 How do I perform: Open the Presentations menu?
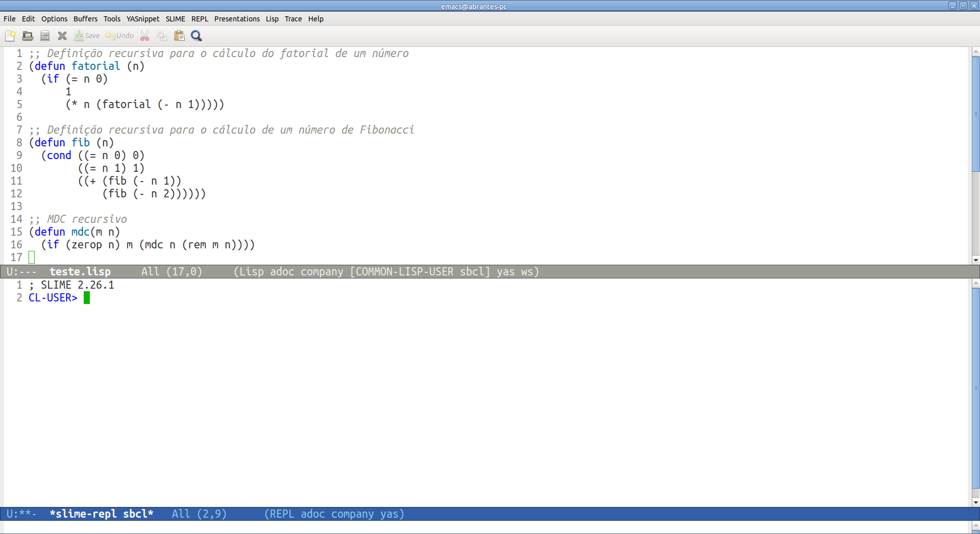pyautogui.click(x=237, y=19)
